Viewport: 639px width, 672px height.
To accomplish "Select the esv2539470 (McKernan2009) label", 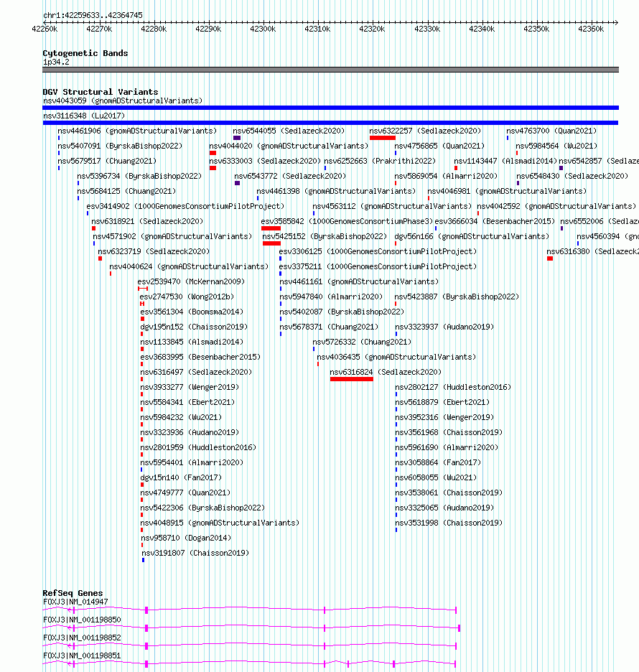I will 191,281.
